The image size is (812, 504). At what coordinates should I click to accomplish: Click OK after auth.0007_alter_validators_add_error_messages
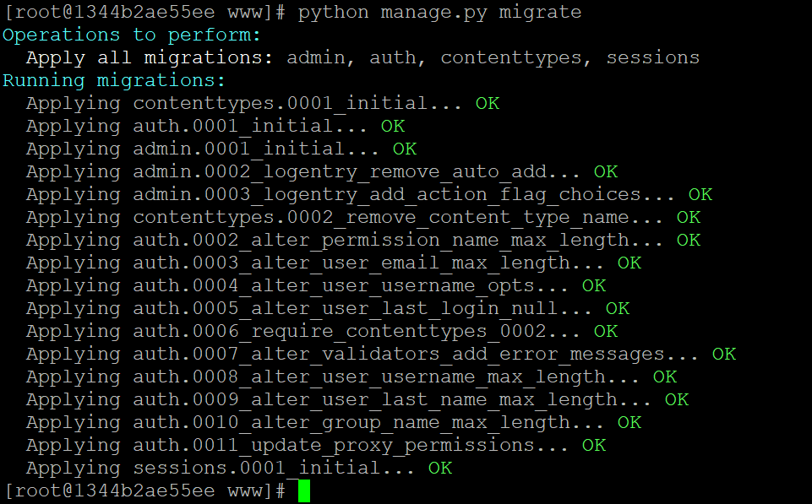click(x=724, y=354)
